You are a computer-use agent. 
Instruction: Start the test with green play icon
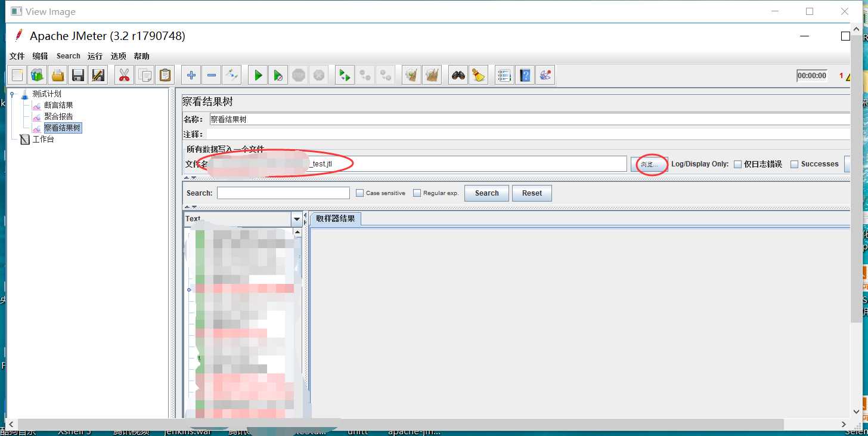[x=258, y=75]
